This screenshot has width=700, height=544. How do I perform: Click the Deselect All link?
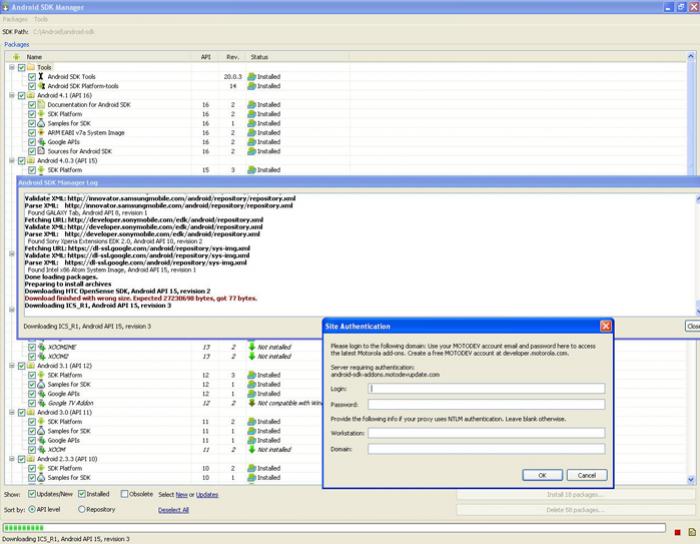173,510
